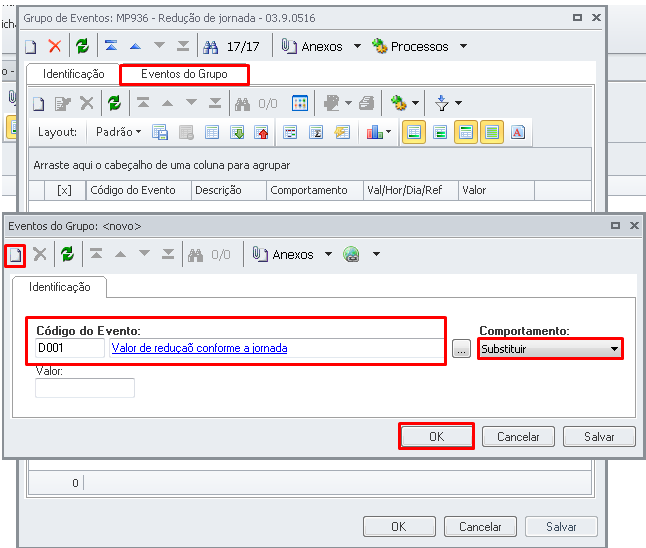Click the lightning bolt table icon
Screen dimensions: 646x548
point(342,132)
